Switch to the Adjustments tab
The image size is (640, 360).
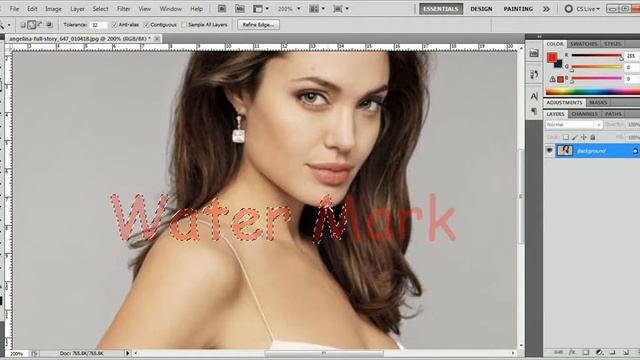(564, 102)
